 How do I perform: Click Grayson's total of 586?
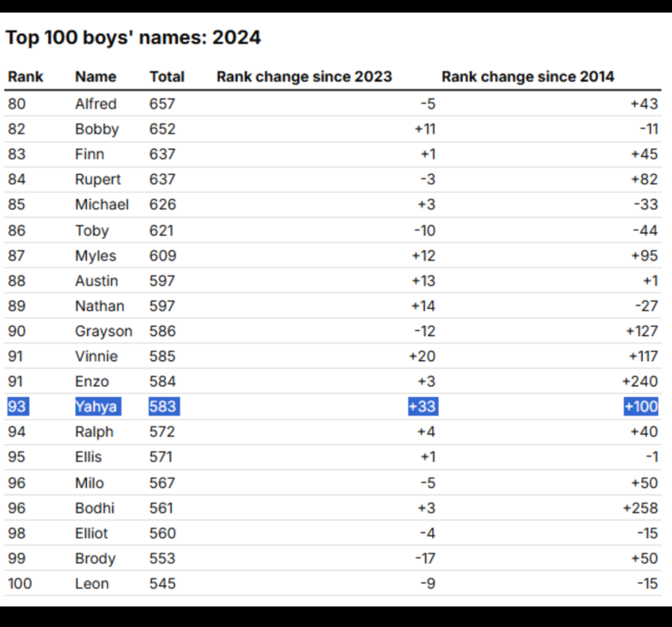pos(162,331)
